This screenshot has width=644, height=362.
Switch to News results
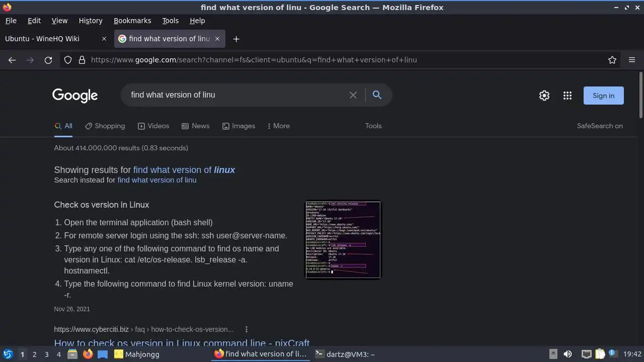195,126
